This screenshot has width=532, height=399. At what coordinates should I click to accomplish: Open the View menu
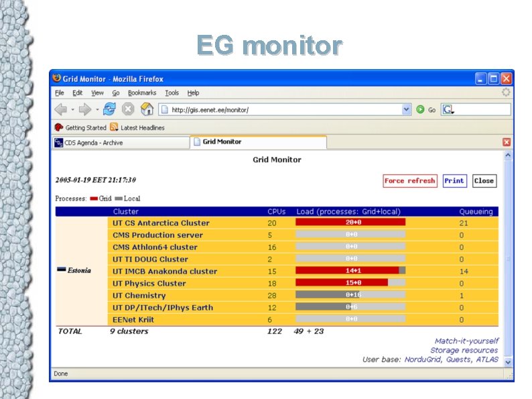97,93
